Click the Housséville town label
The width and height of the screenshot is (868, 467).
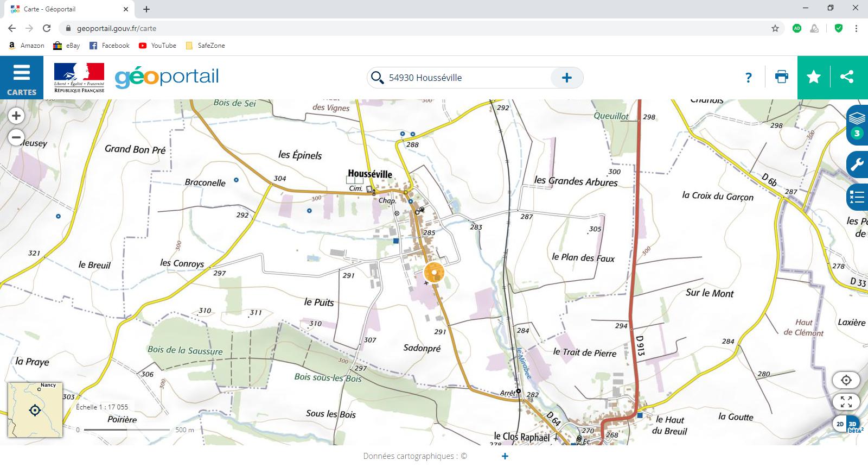[x=370, y=174]
